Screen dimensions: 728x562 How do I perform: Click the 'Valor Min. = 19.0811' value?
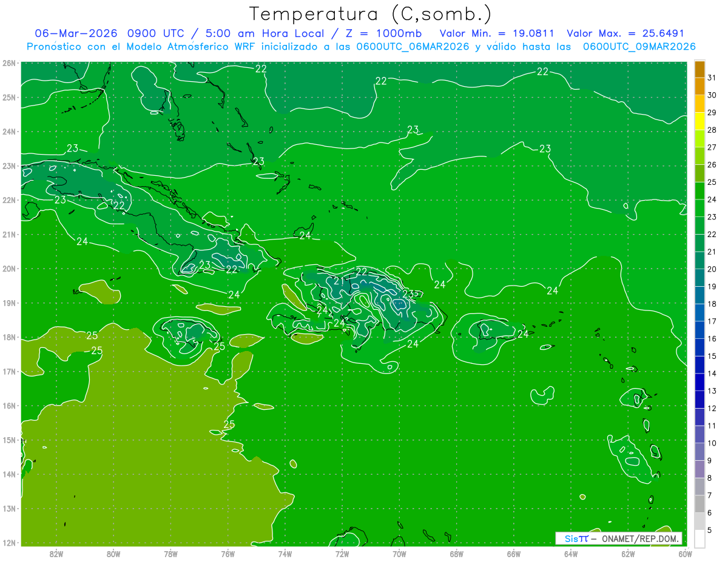click(x=497, y=33)
